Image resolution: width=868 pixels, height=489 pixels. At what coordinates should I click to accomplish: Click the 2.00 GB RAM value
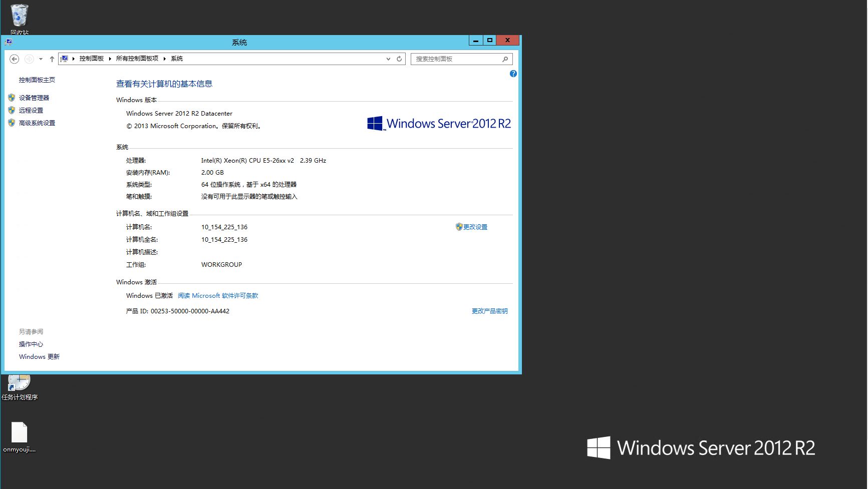pyautogui.click(x=212, y=173)
